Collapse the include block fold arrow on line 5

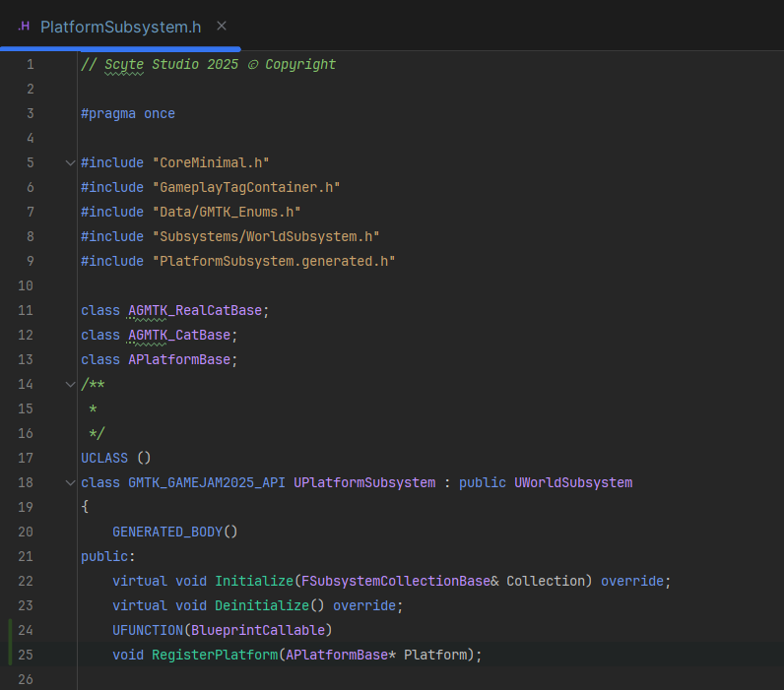point(71,162)
